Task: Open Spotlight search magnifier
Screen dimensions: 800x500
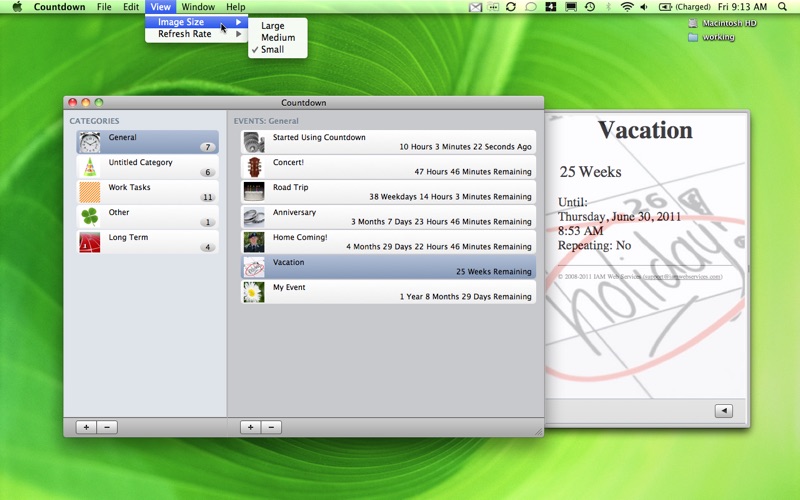Action: pos(782,7)
